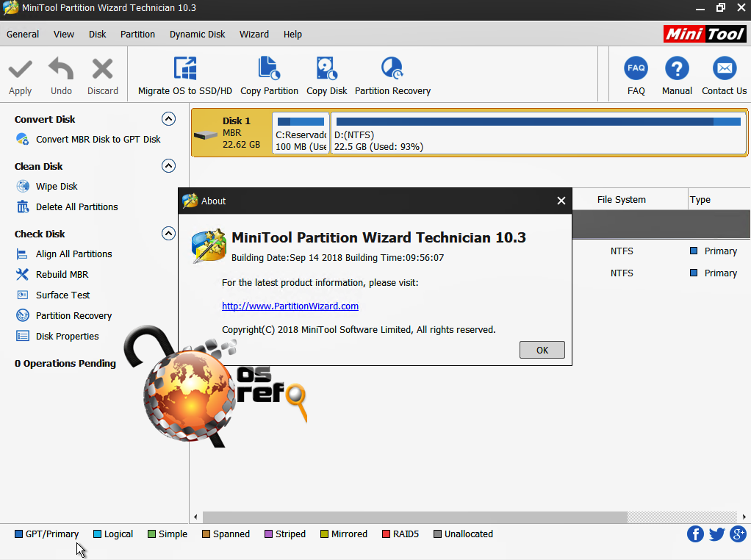Click the RAID5 legend color swatch
This screenshot has width=751, height=560.
(386, 534)
